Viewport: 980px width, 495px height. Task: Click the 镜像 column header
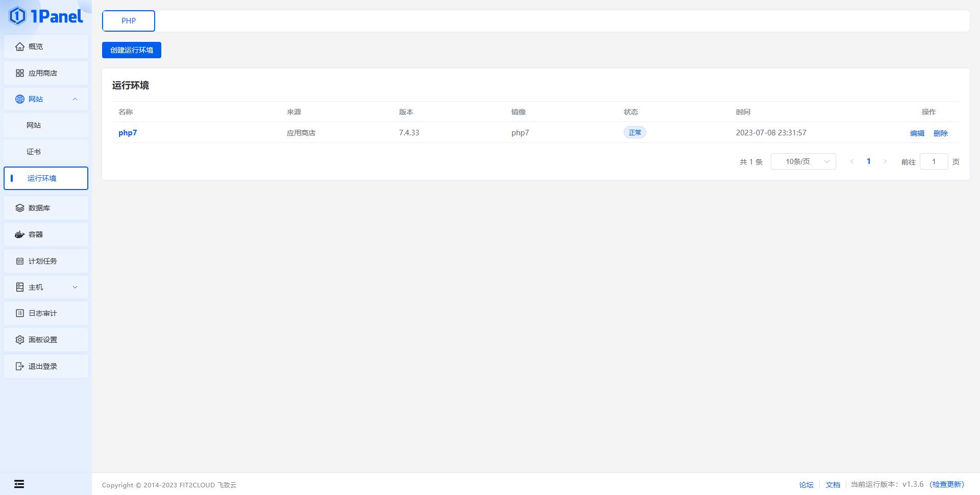coord(519,112)
